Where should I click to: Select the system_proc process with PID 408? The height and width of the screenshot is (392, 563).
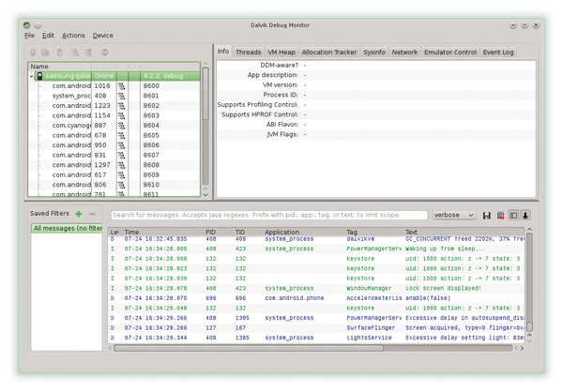[114, 96]
